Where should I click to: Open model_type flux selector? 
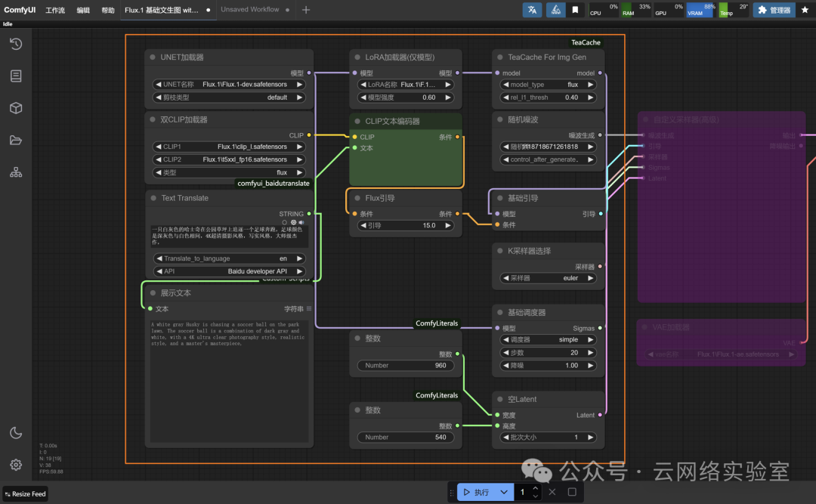[x=548, y=85]
